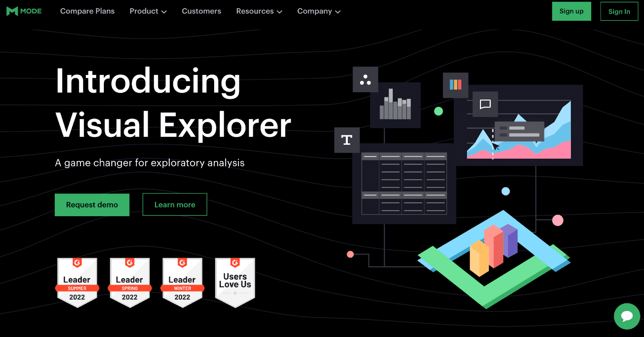Click the Users Love Us badge
Image resolution: width=644 pixels, height=337 pixels.
point(235,283)
